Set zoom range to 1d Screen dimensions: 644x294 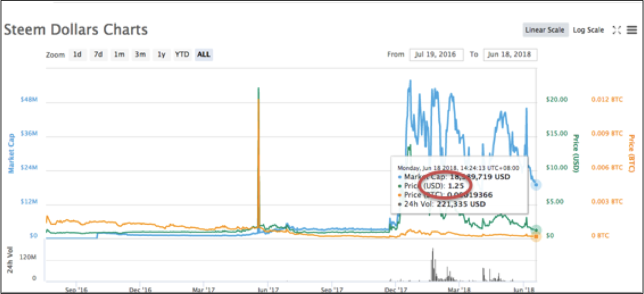(x=77, y=54)
